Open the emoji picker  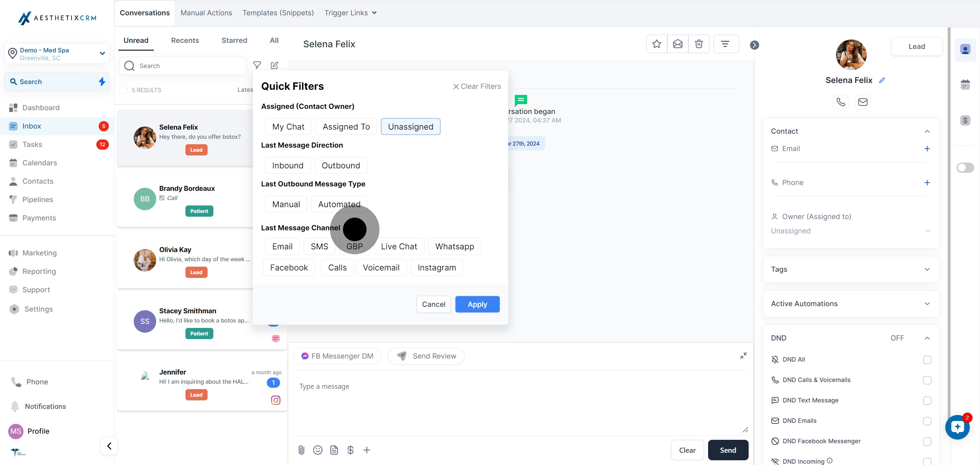(x=318, y=450)
